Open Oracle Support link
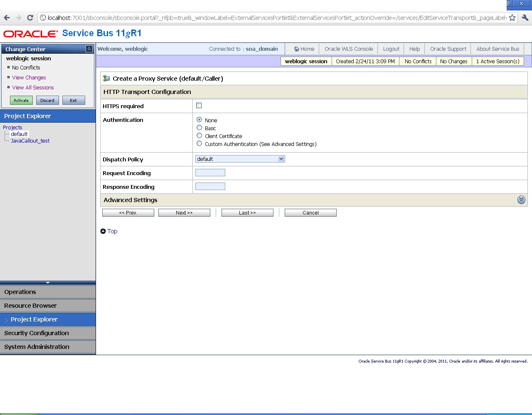Viewport: 532px width, 415px height. (448, 49)
